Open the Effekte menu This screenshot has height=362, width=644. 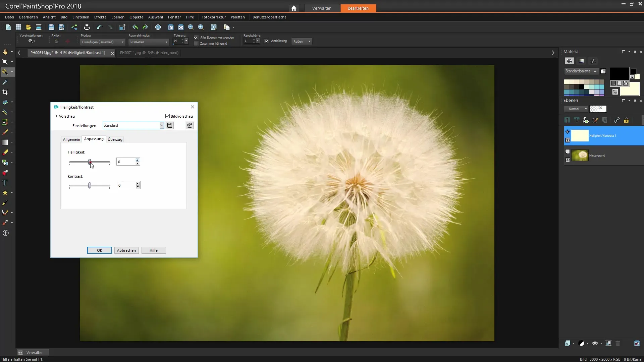pos(100,17)
